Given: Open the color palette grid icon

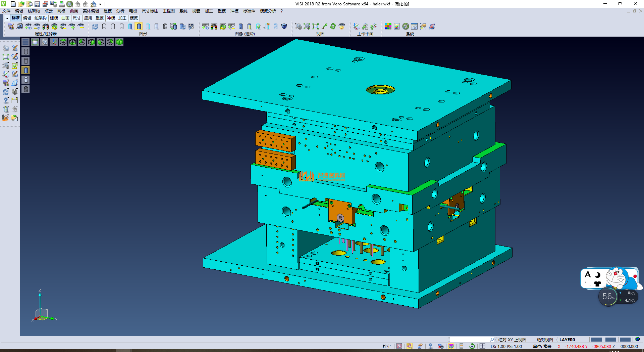Looking at the screenshot, I should [x=388, y=27].
